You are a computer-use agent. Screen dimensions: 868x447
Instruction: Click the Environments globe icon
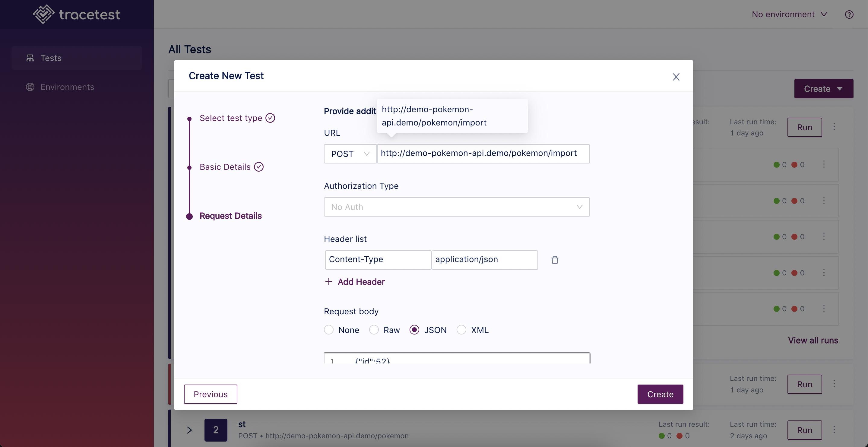pyautogui.click(x=30, y=87)
